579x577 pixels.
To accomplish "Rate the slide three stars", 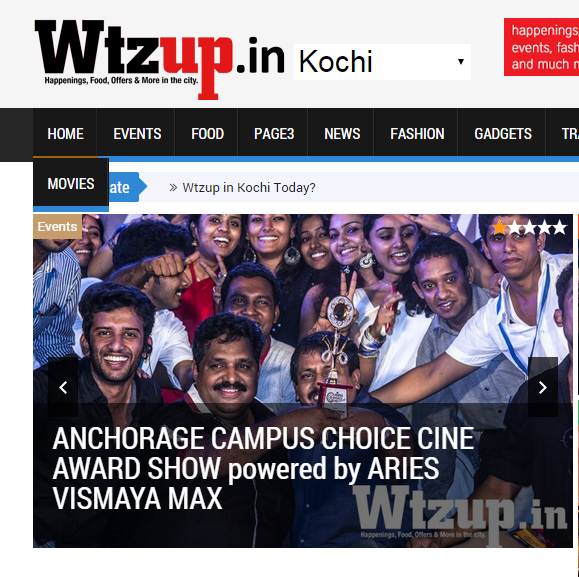I will (x=530, y=227).
